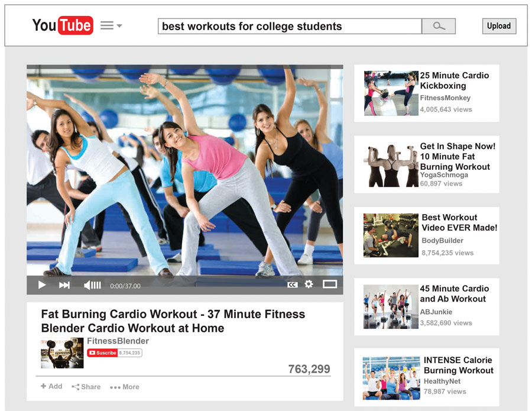The image size is (532, 411).
Task: Open the search magnifier icon
Action: coord(438,26)
